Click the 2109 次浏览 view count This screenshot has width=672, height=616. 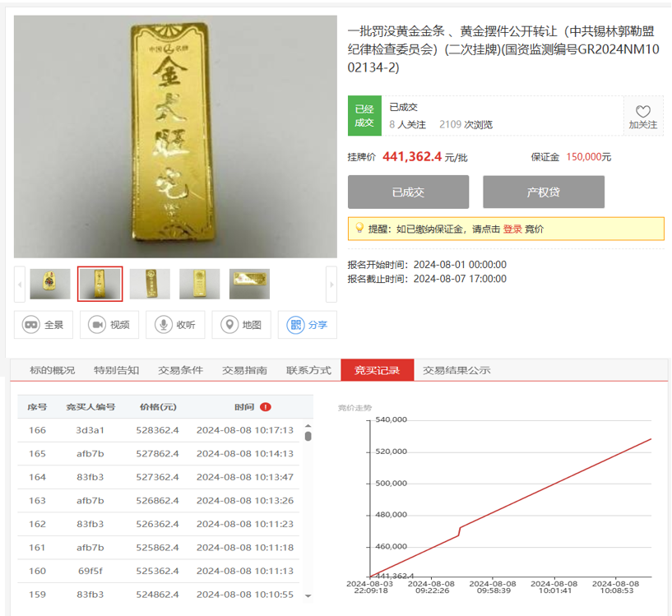[x=466, y=124]
